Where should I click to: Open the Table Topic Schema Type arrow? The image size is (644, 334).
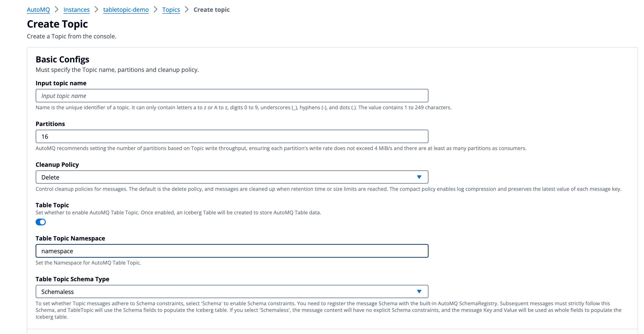tap(419, 292)
